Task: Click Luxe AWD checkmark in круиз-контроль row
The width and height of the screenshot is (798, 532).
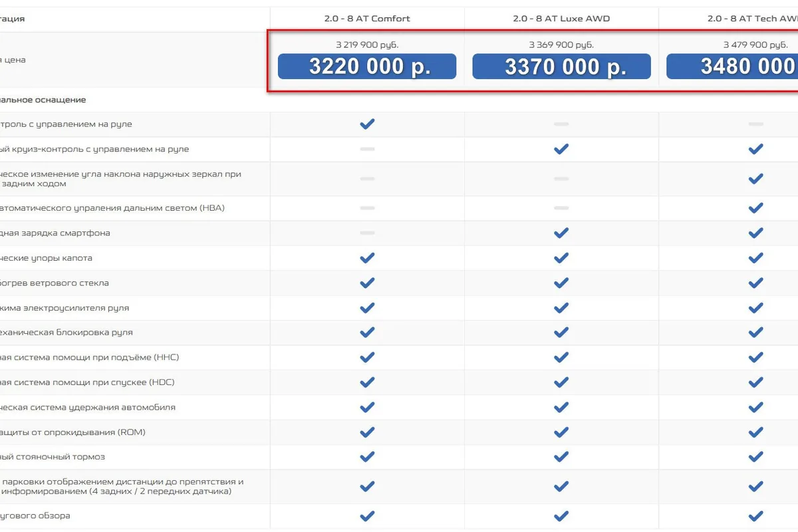Action: pos(561,149)
